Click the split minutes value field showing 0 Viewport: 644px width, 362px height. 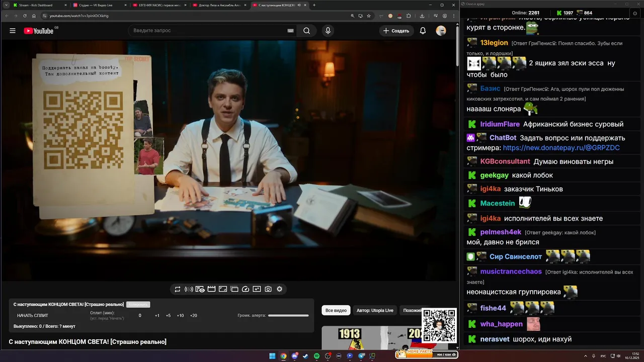pos(140,316)
